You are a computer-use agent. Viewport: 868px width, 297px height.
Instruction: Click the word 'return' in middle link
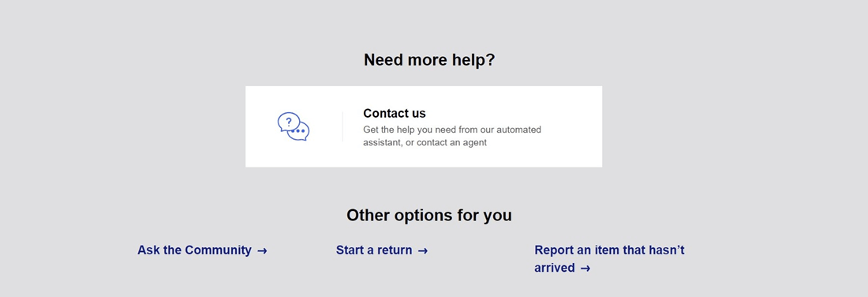pos(395,250)
